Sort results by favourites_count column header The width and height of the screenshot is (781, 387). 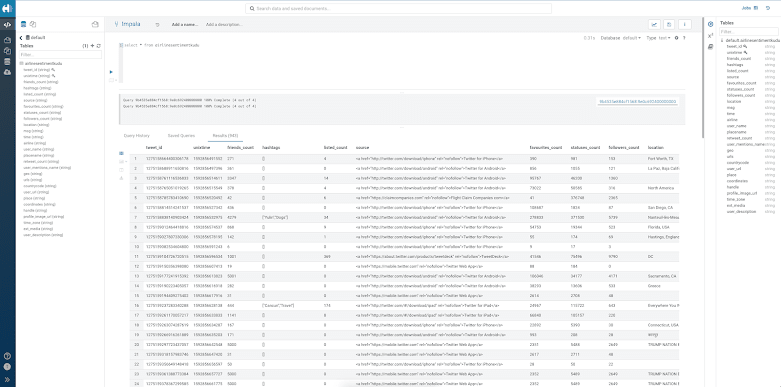coord(545,148)
